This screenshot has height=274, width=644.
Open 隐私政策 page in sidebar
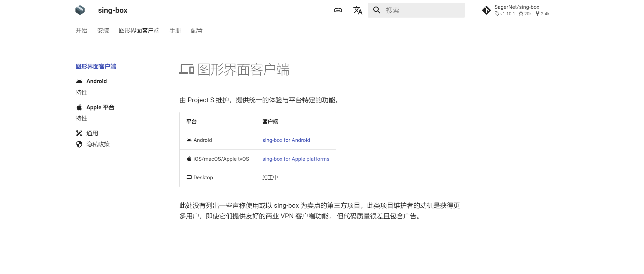(x=98, y=144)
